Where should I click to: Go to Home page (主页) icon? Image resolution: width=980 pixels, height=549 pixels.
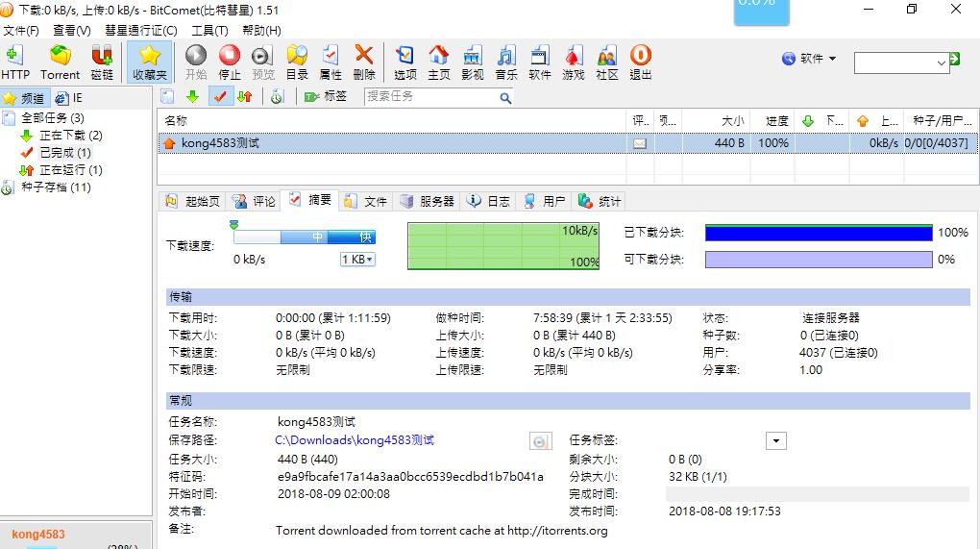[x=439, y=62]
